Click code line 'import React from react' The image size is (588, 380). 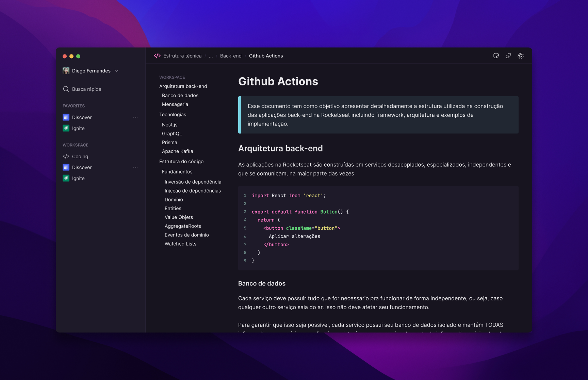point(289,196)
